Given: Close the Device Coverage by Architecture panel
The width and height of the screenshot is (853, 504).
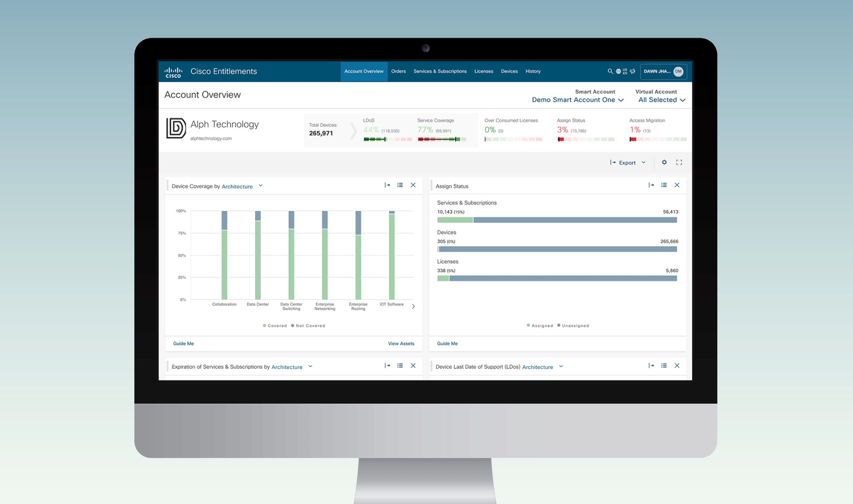Looking at the screenshot, I should click(413, 185).
